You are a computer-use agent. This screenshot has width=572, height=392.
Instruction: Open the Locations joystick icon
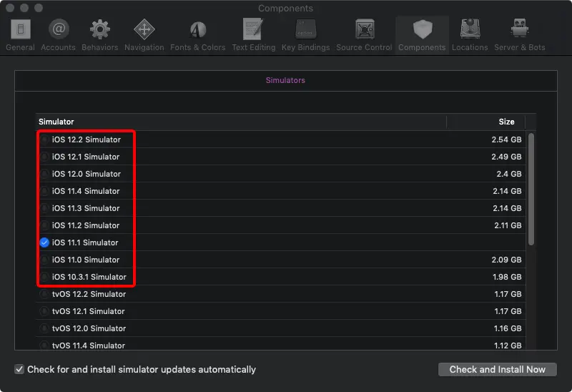pos(470,29)
